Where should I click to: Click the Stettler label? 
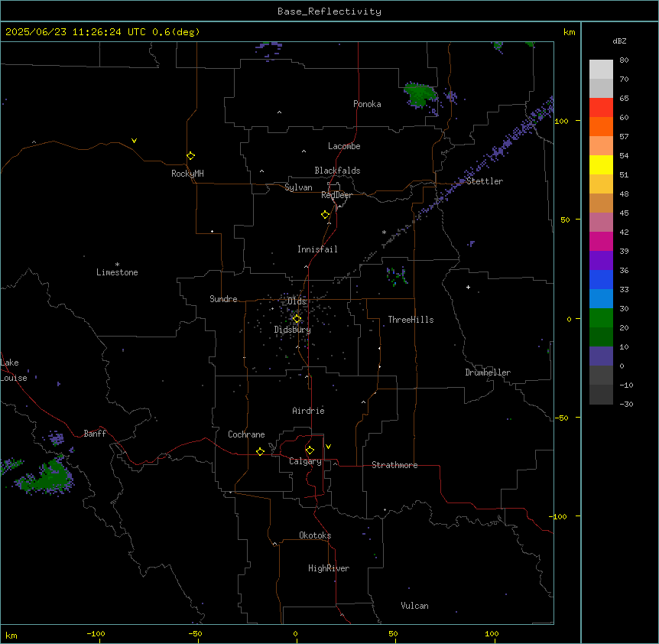point(485,181)
